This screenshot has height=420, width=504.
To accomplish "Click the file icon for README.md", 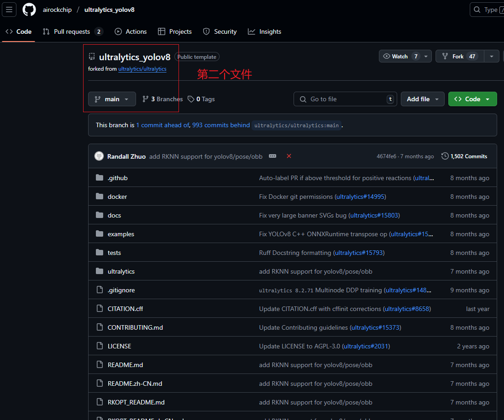I will coord(100,364).
